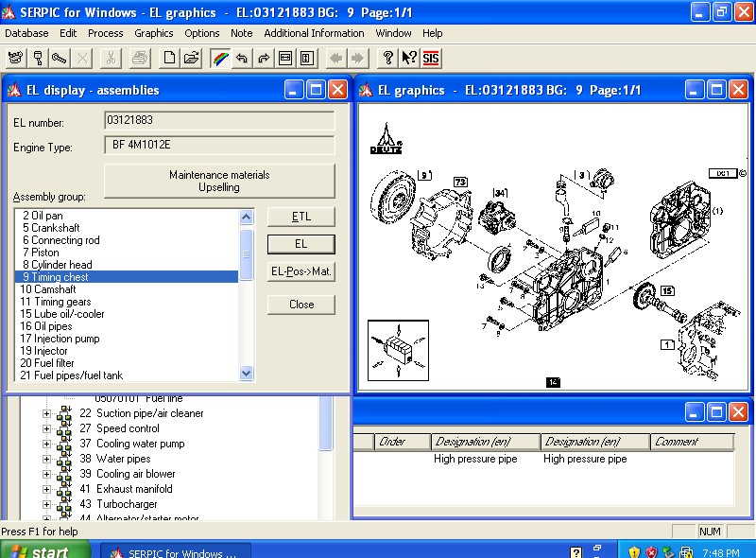Click the previous page left arrow icon
Image resolution: width=756 pixels, height=558 pixels.
[335, 59]
